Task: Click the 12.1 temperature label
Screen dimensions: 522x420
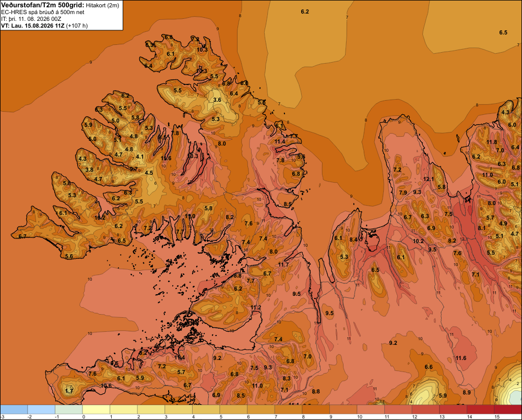Action: pos(429,179)
